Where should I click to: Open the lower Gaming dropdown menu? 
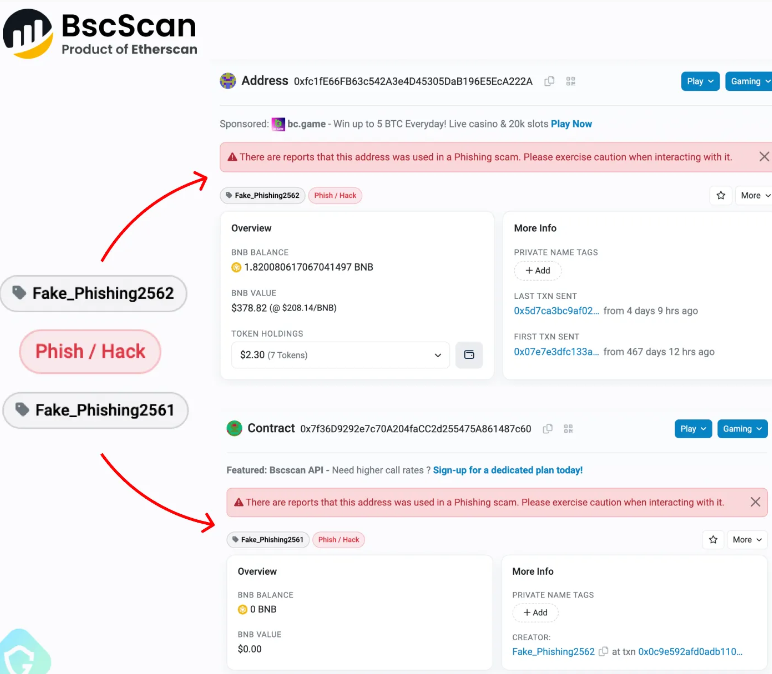(742, 429)
